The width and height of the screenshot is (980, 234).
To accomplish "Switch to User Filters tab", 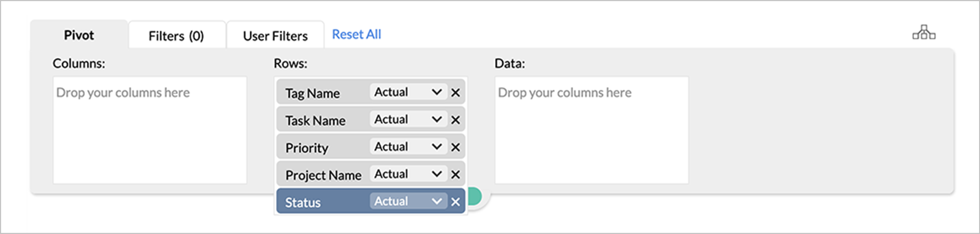I will (275, 36).
